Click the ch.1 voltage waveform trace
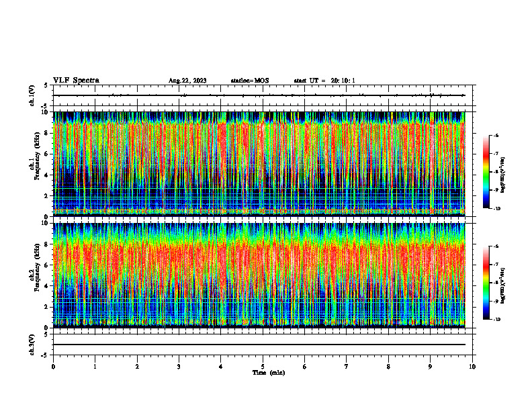 [259, 95]
